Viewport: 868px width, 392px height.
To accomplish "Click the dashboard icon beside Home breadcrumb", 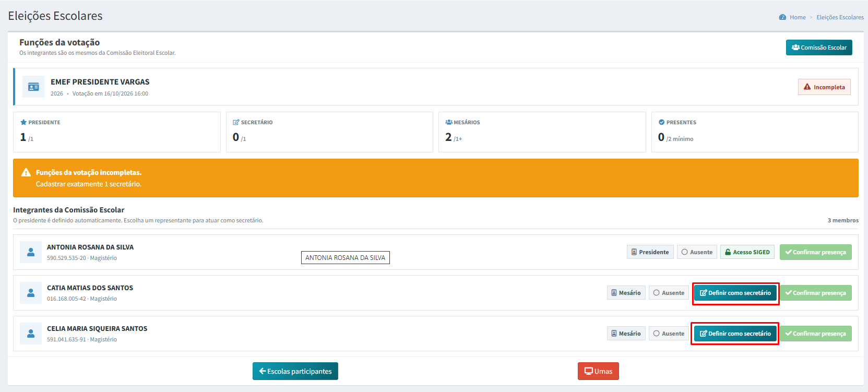I will point(782,17).
